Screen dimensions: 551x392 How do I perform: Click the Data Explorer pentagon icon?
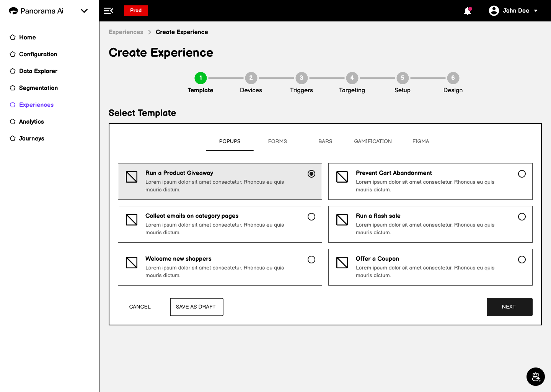pyautogui.click(x=13, y=71)
